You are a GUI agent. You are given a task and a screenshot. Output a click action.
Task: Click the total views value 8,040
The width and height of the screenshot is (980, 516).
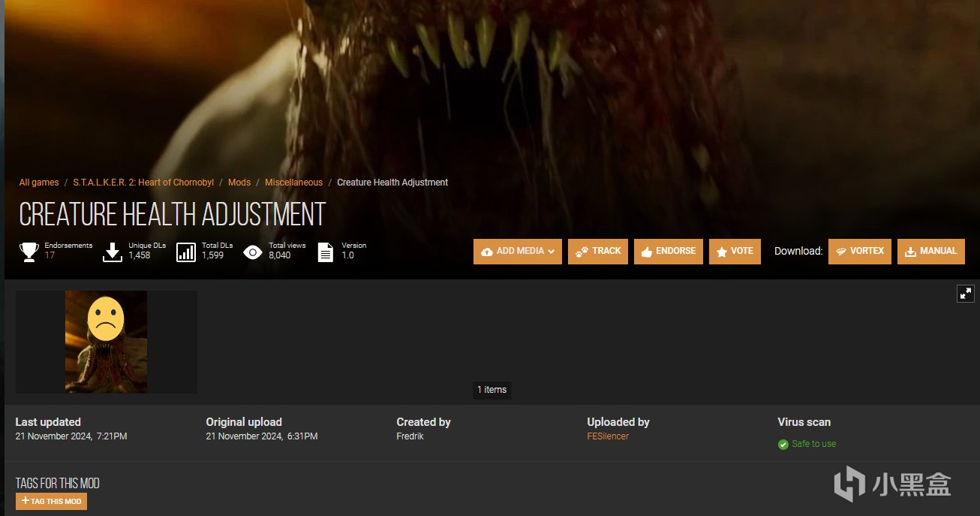click(x=280, y=255)
